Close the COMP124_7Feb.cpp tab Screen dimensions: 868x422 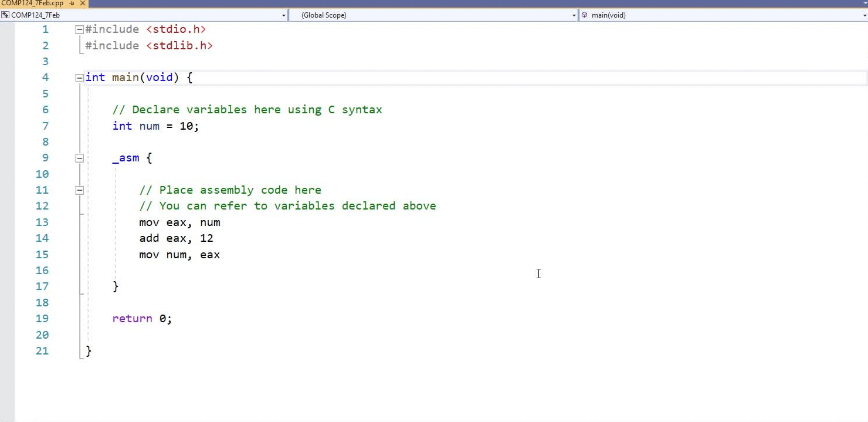click(83, 4)
